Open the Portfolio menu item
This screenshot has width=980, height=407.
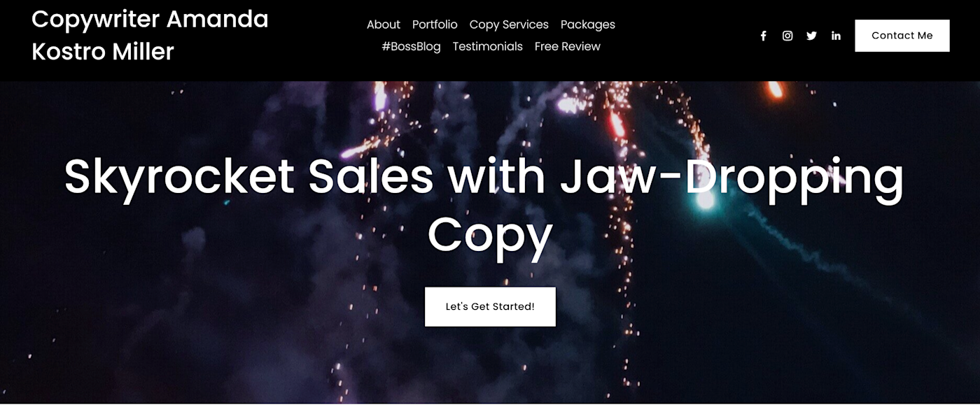435,24
